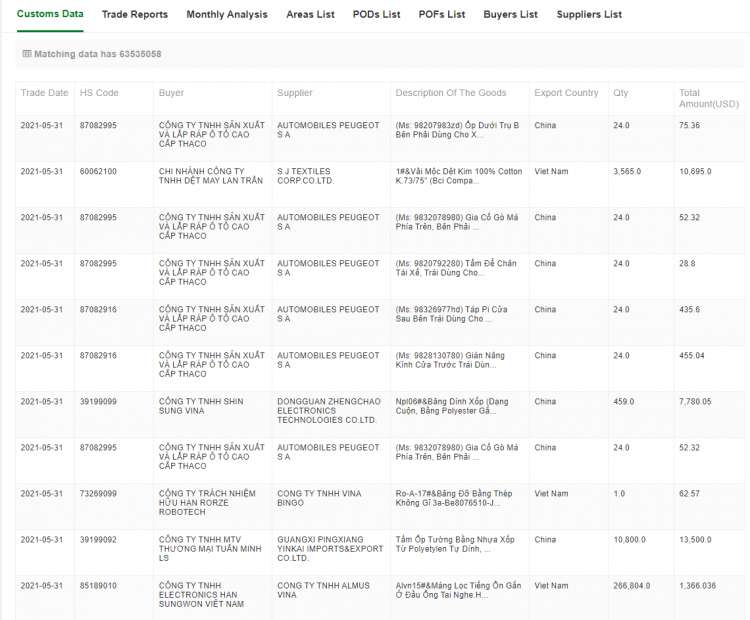This screenshot has height=620, width=750.
Task: Open the POFs List tab
Action: click(442, 14)
